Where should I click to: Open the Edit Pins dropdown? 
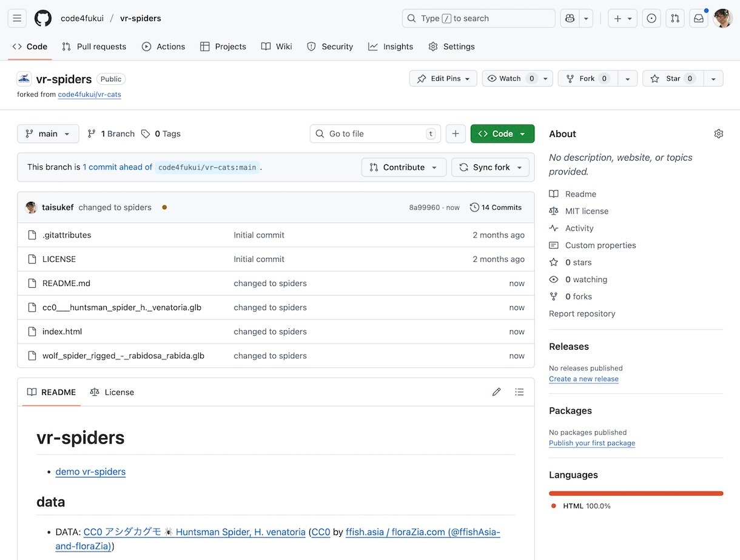point(443,79)
